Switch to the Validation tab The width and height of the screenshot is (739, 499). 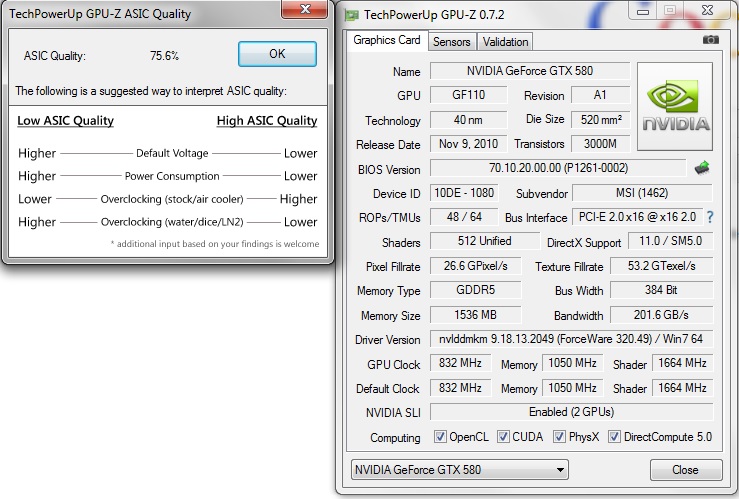point(505,42)
